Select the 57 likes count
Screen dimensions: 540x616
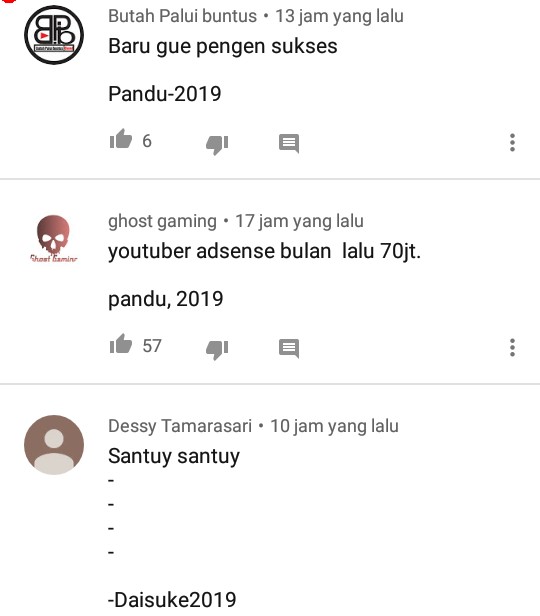click(152, 346)
